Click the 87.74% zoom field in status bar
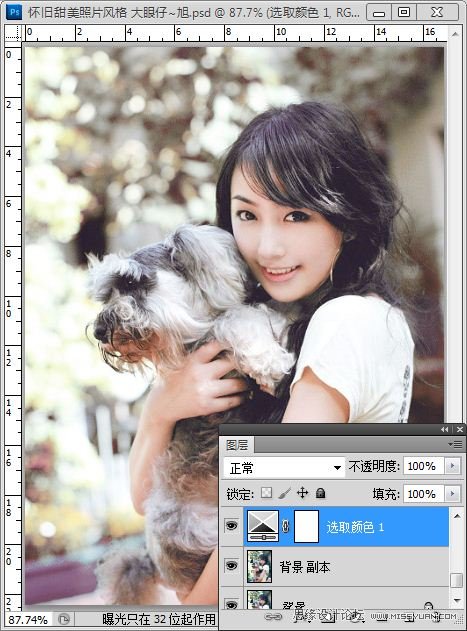 pyautogui.click(x=27, y=619)
